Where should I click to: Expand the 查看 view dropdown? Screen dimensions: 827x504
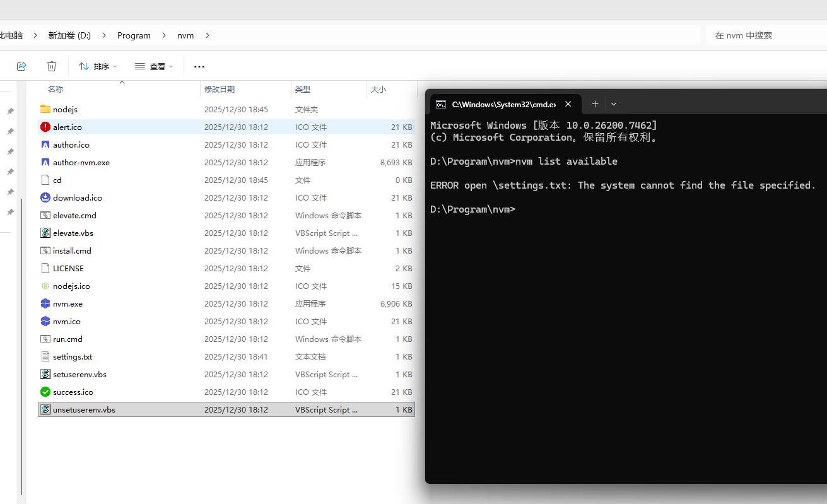point(154,66)
